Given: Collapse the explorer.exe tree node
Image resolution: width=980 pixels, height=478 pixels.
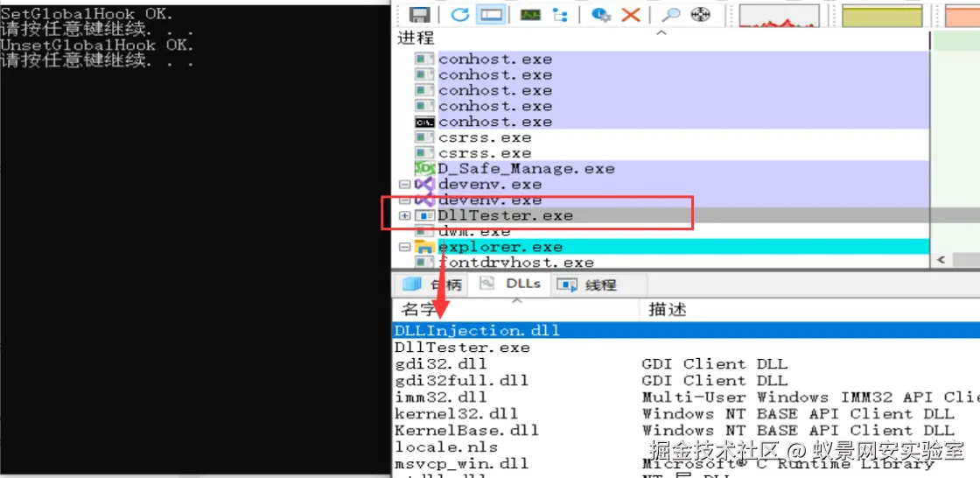Looking at the screenshot, I should tap(404, 247).
